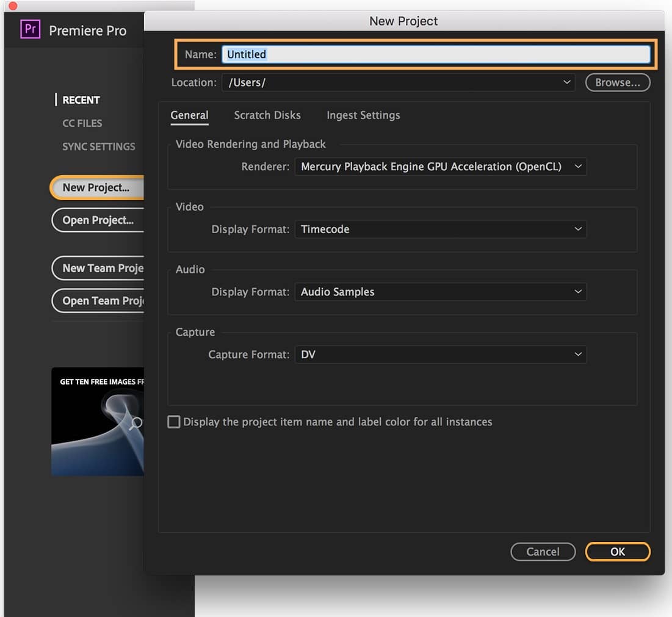
Task: Select CC FILES in the sidebar
Action: pos(82,123)
